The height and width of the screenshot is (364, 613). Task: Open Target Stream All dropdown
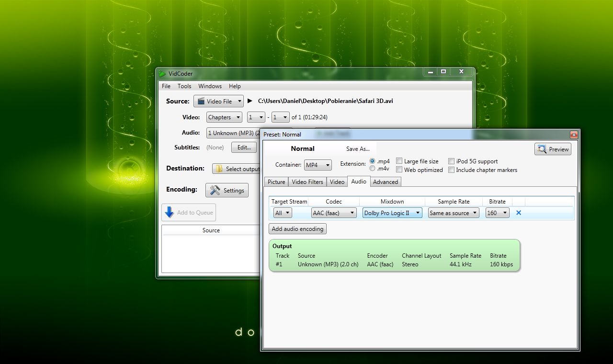[x=283, y=213]
